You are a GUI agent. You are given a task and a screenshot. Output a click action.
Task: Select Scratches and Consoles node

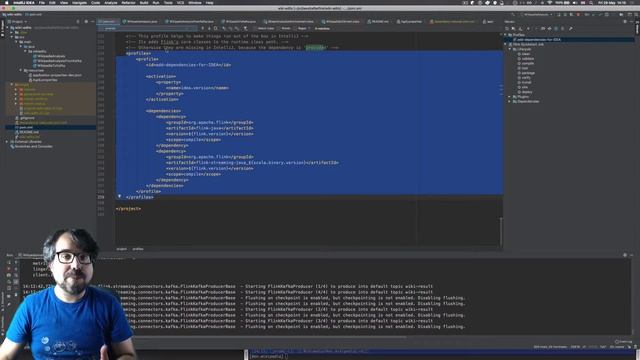click(32, 146)
